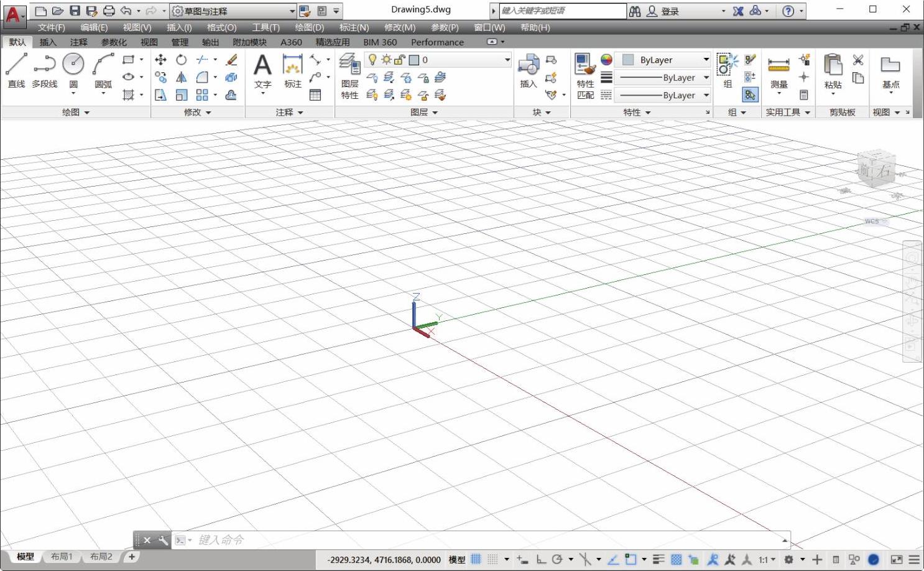Open the 绘图(D) menu

[310, 27]
